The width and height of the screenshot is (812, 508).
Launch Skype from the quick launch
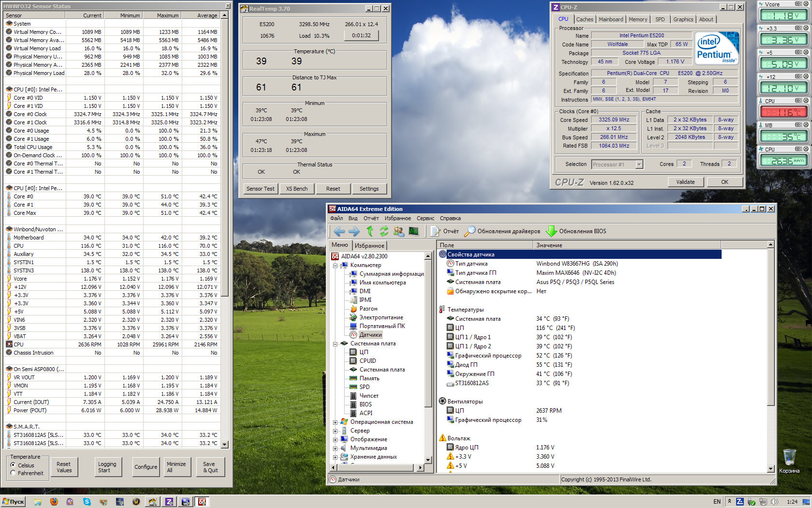pos(87,502)
